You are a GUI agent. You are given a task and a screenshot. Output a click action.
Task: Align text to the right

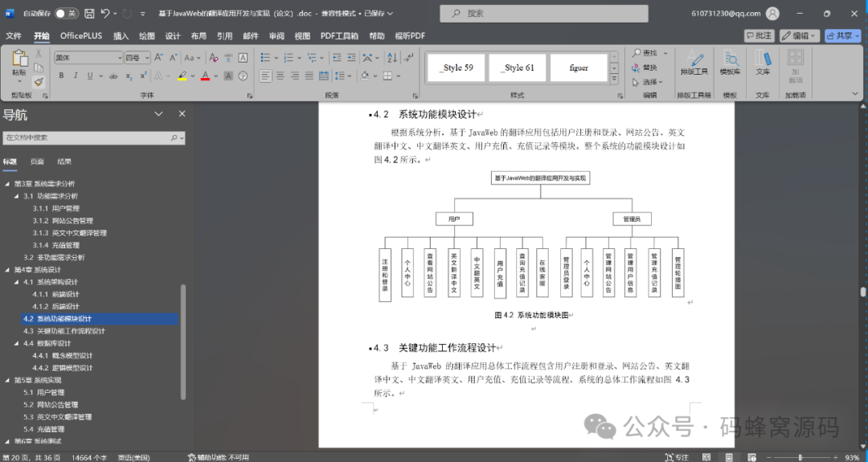point(294,76)
